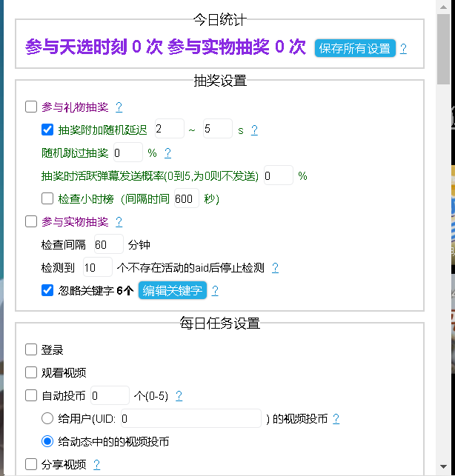Screen dimensions: 455x476
Task: Select the 给动态中的的视频投币 radio option
Action: [47, 441]
